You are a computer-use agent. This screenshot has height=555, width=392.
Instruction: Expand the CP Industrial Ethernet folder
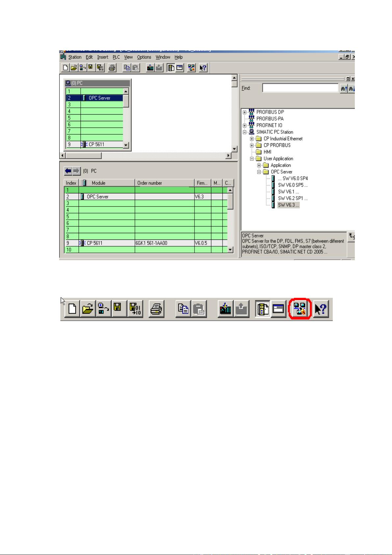pos(252,139)
